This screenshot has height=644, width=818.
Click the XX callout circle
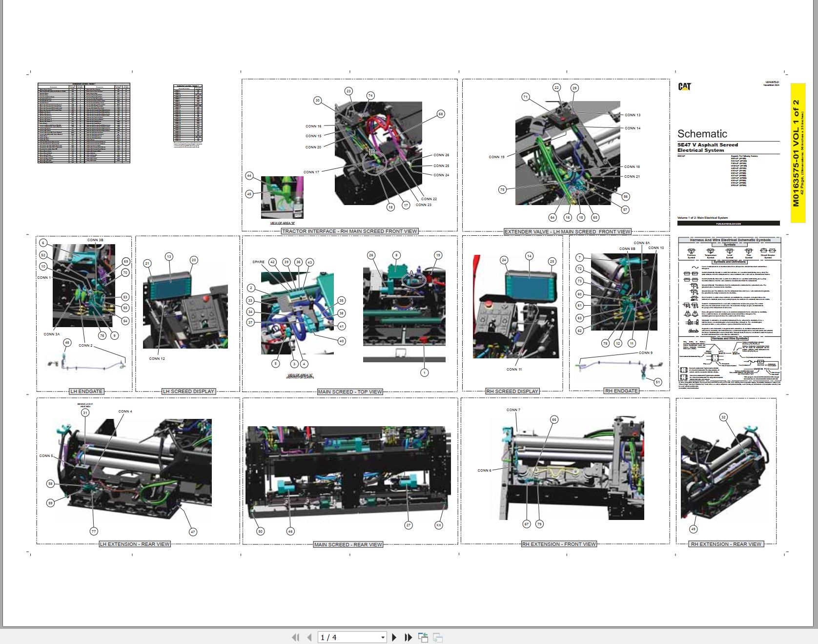click(439, 525)
